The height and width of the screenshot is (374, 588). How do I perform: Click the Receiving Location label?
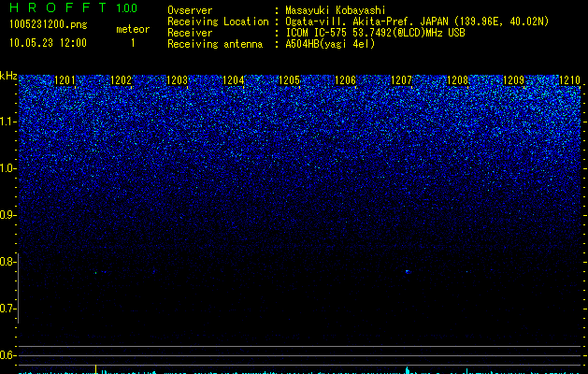(218, 22)
